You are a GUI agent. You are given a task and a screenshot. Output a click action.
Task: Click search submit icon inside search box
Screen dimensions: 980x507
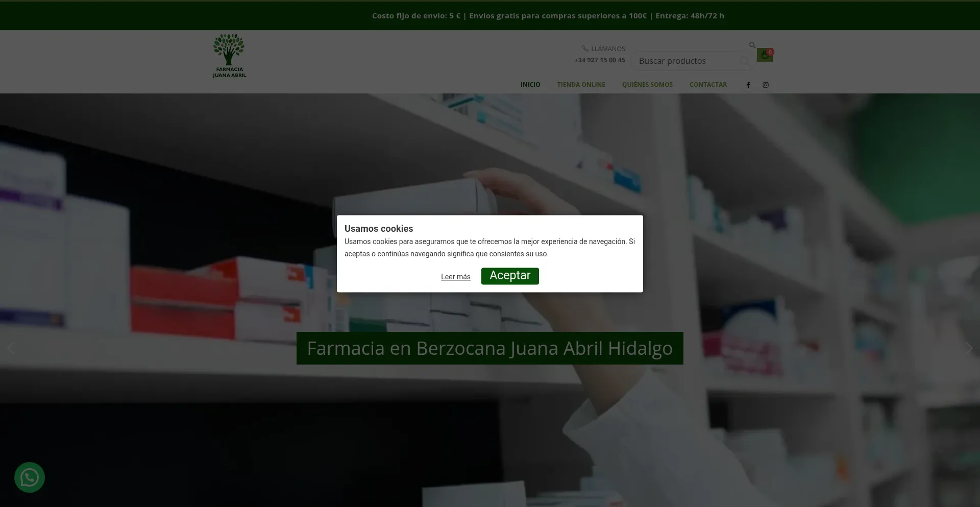point(745,61)
